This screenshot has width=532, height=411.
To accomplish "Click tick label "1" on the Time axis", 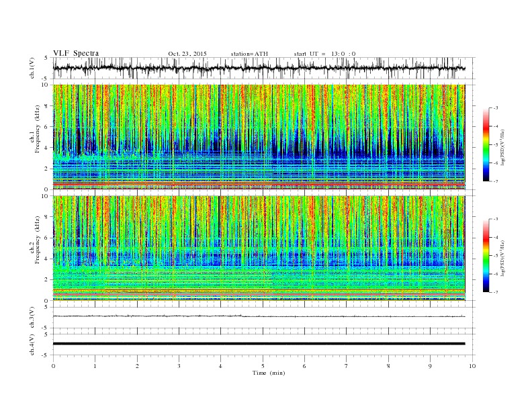I will [x=95, y=366].
